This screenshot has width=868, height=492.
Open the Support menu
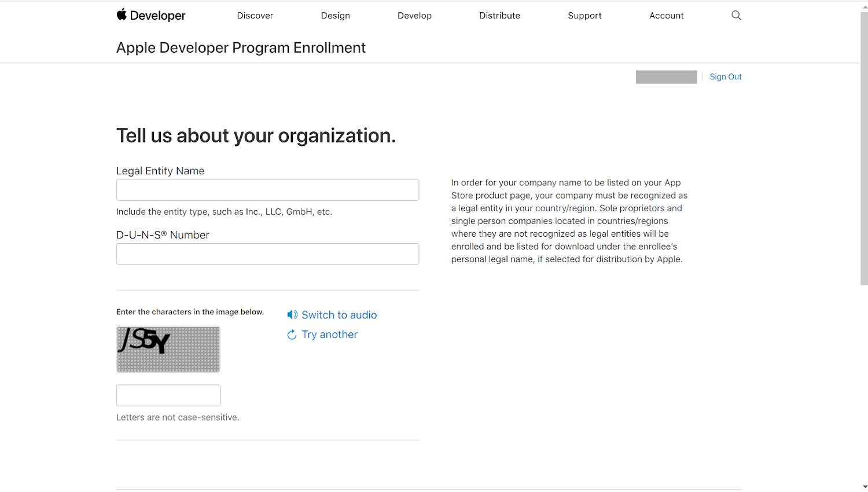coord(584,16)
